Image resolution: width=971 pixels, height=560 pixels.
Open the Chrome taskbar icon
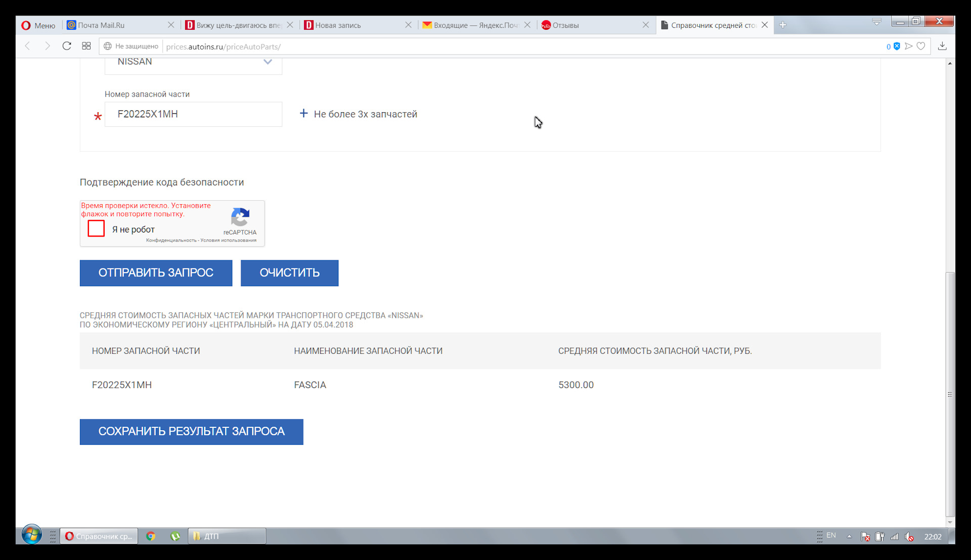click(151, 536)
